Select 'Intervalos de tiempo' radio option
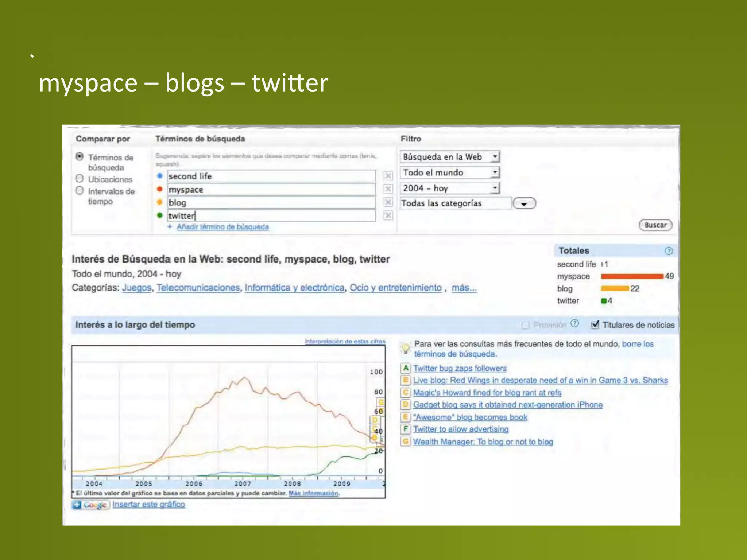Viewport: 747px width, 560px height. coord(80,191)
